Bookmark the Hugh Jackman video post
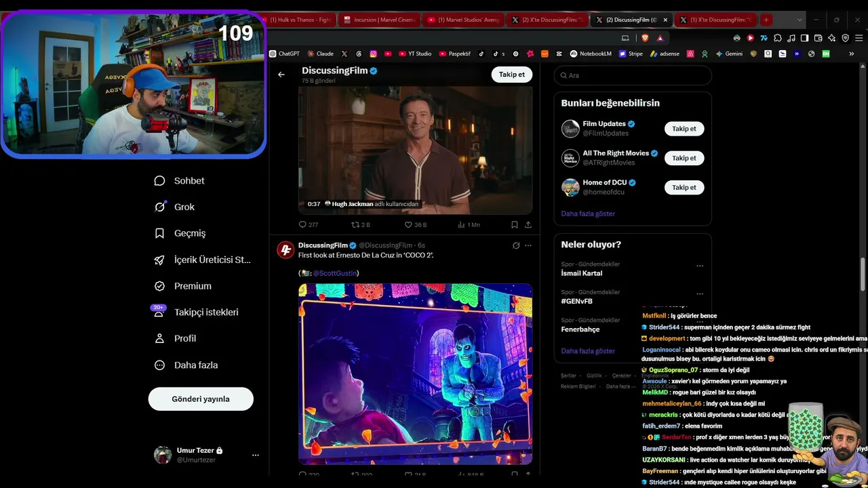The width and height of the screenshot is (868, 488). tap(515, 224)
